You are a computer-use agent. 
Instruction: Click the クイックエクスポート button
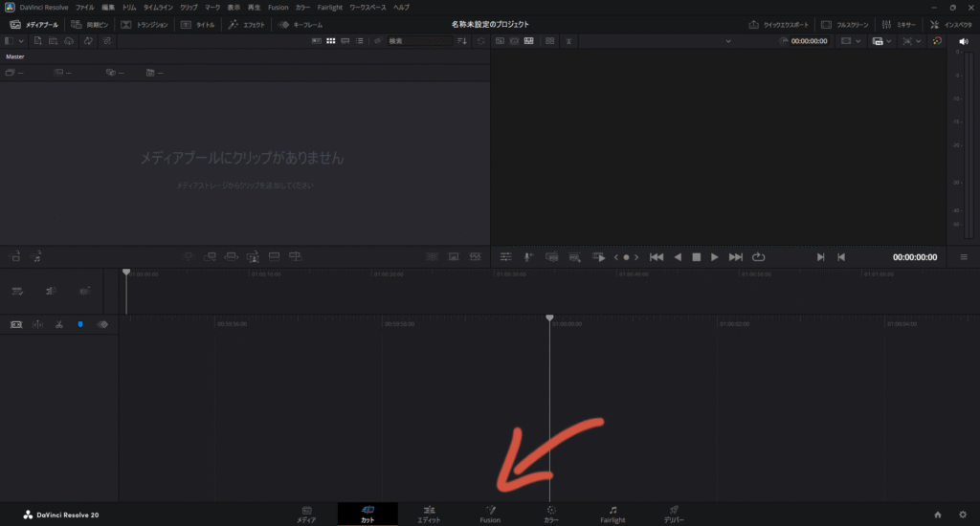779,24
